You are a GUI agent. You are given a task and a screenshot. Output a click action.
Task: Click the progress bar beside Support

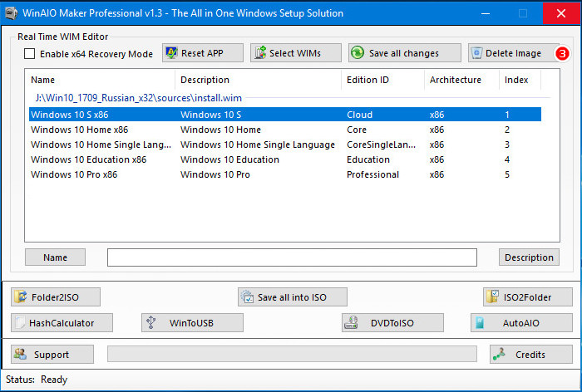292,354
